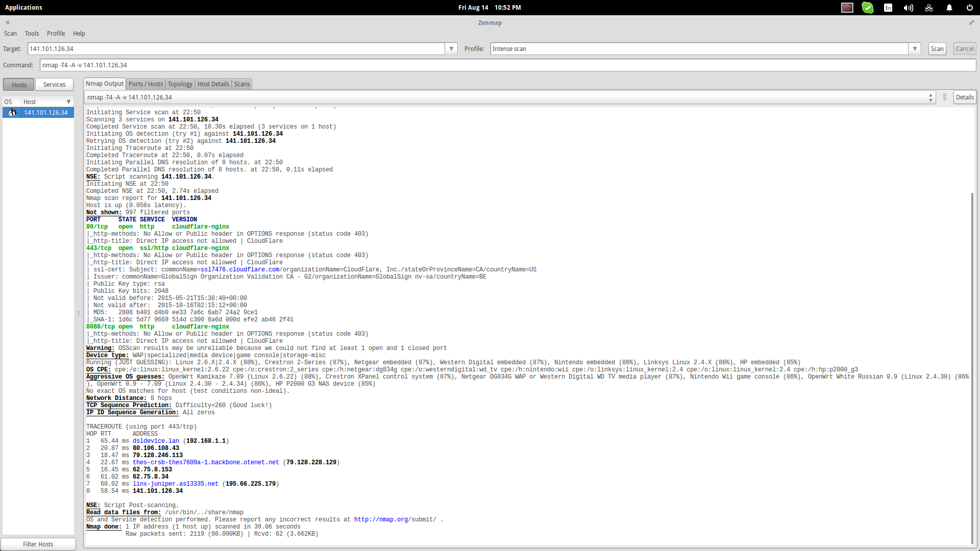980x551 pixels.
Task: Click traceroute hop address 62.75.8.153
Action: pyautogui.click(x=152, y=470)
